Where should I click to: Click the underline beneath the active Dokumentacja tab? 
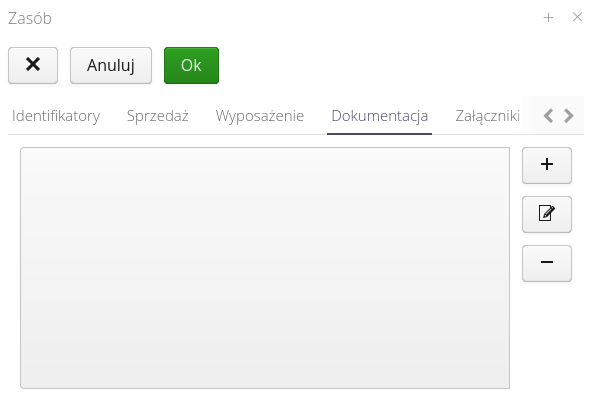[x=379, y=134]
